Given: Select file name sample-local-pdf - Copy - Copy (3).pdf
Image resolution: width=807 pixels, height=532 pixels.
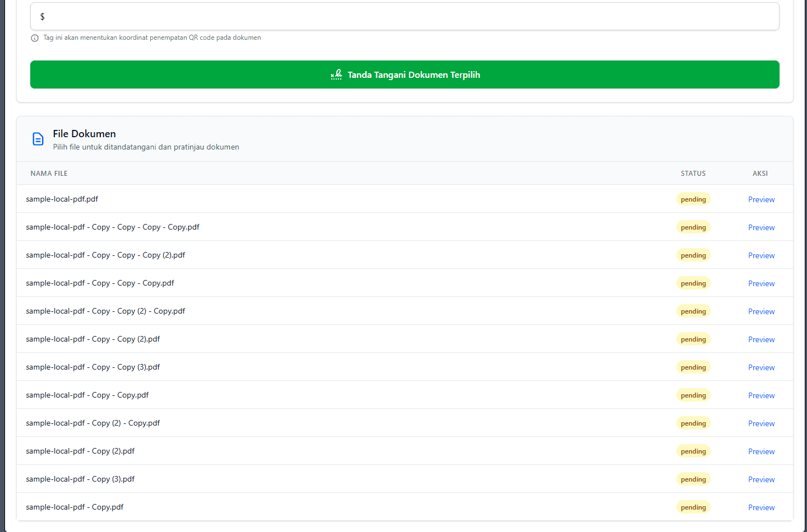Looking at the screenshot, I should (x=93, y=367).
